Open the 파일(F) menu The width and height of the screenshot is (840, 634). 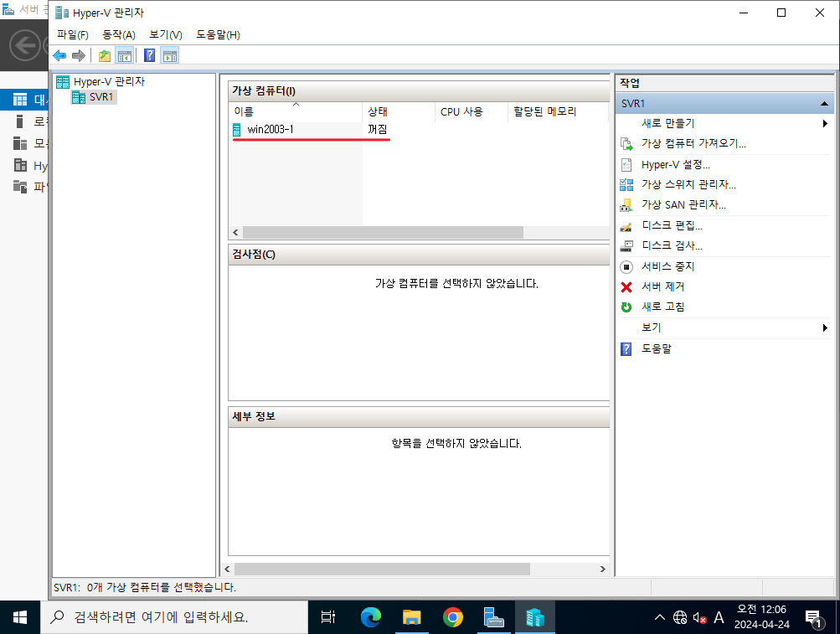pos(72,35)
